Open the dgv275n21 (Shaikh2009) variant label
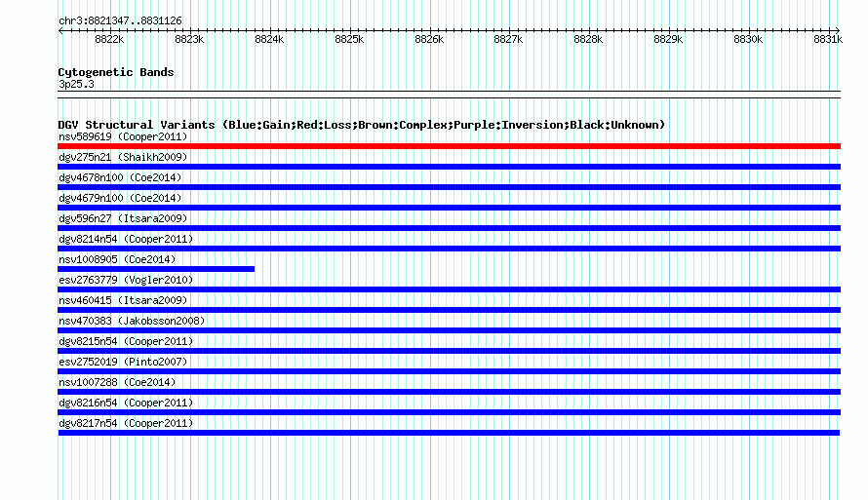Image resolution: width=868 pixels, height=500 pixels. [x=123, y=157]
